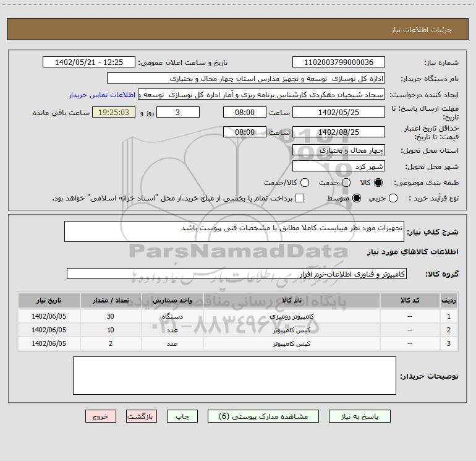Screen dimensions: 476x461
Task: Open the اطلاعات تماس خریدار link
Action: tap(102, 95)
